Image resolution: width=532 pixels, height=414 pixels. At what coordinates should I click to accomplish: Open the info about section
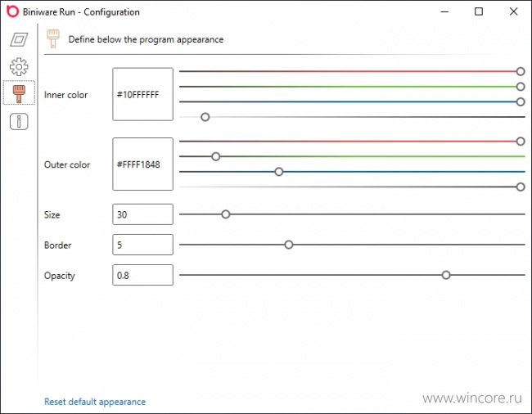click(19, 121)
